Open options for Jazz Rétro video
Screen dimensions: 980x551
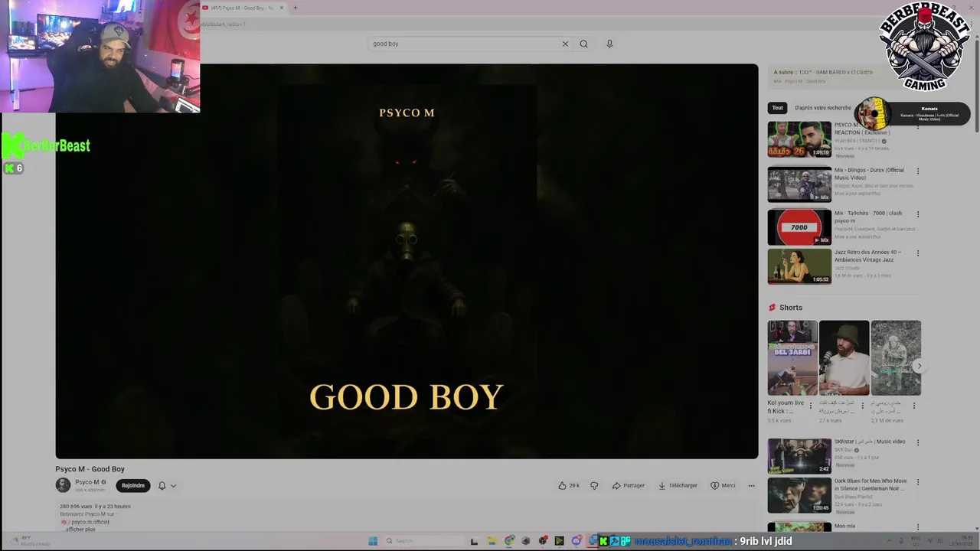pos(918,253)
